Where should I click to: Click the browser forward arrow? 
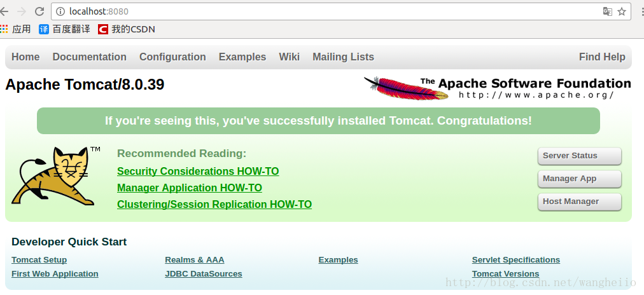(x=22, y=11)
